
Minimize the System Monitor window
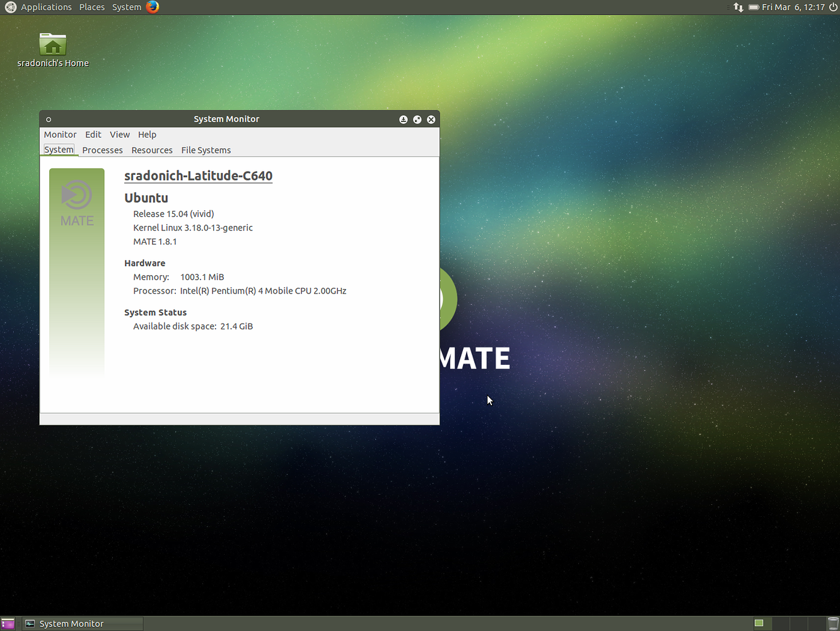tap(404, 119)
